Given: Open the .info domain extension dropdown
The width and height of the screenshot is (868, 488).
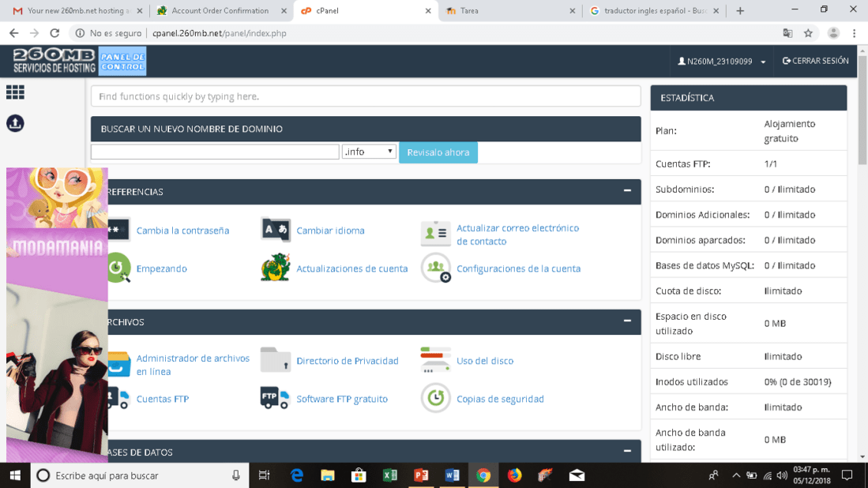Looking at the screenshot, I should [x=369, y=152].
